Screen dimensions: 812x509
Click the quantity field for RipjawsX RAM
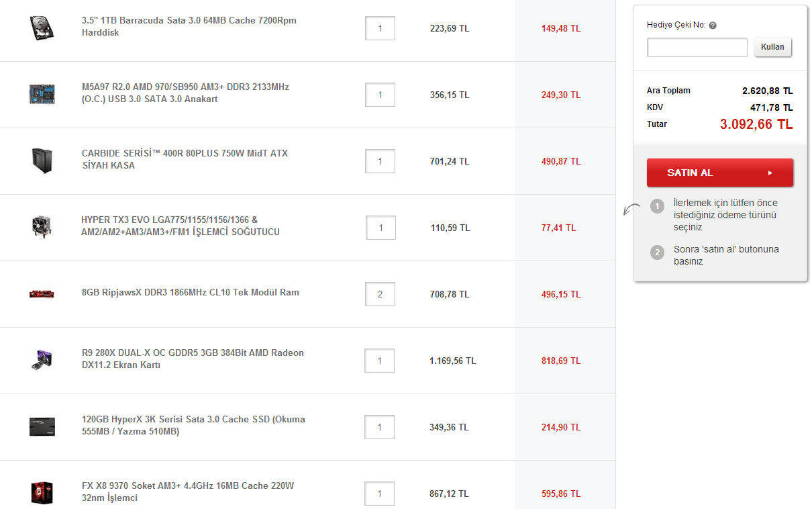pyautogui.click(x=380, y=294)
